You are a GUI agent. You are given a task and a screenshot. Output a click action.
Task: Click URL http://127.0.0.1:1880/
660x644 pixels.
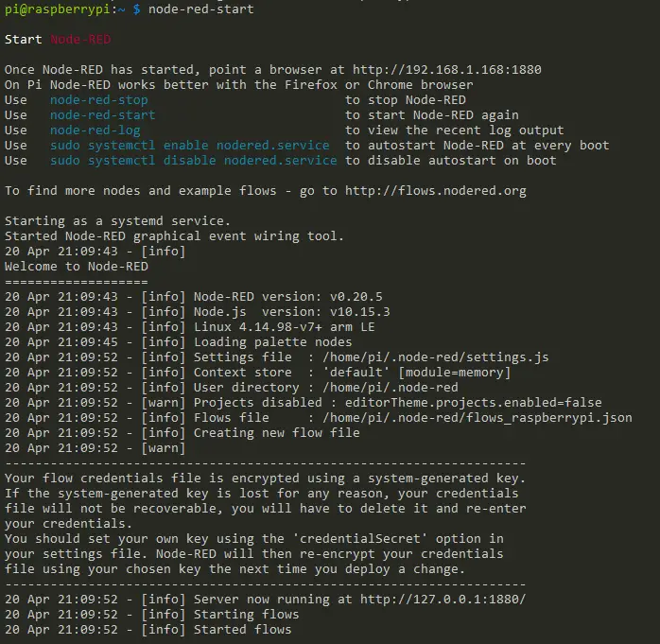point(443,600)
